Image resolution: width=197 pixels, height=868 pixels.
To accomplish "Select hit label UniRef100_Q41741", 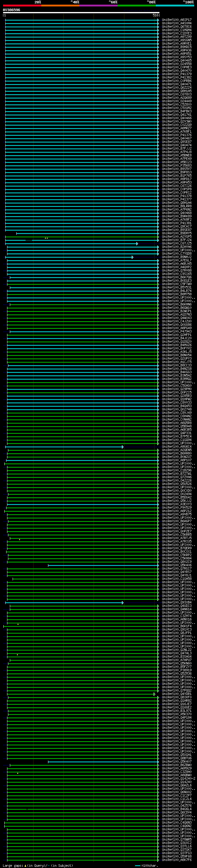I will click(x=176, y=115).
